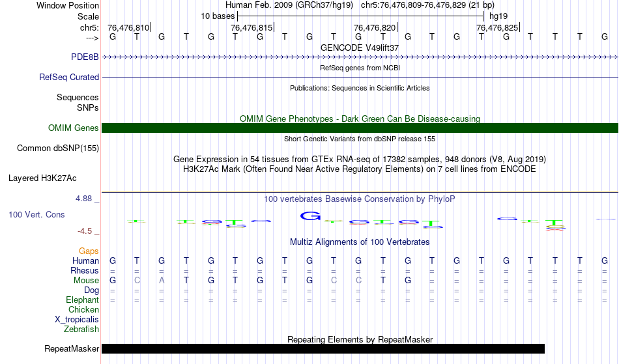Image resolution: width=619 pixels, height=364 pixels.
Task: Click the 76,476,810 ruler position
Action: (x=129, y=27)
